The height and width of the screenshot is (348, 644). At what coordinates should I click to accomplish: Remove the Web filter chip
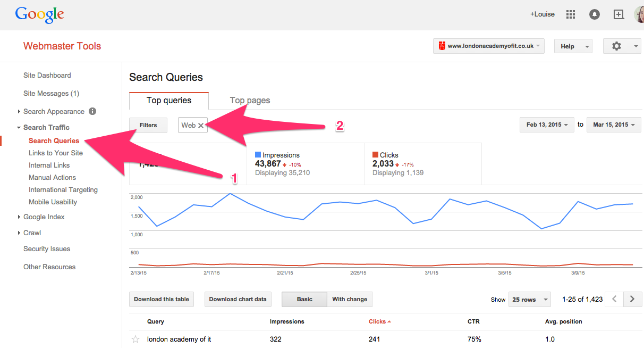pos(201,125)
